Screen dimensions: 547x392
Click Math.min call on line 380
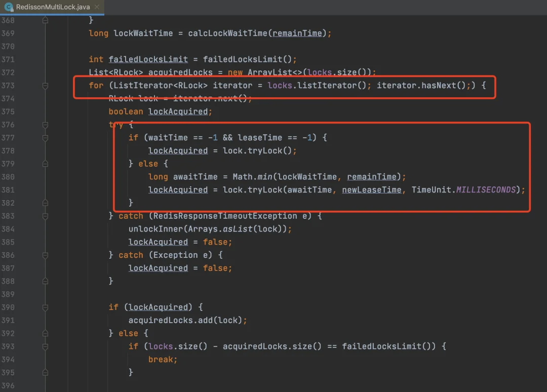click(253, 177)
